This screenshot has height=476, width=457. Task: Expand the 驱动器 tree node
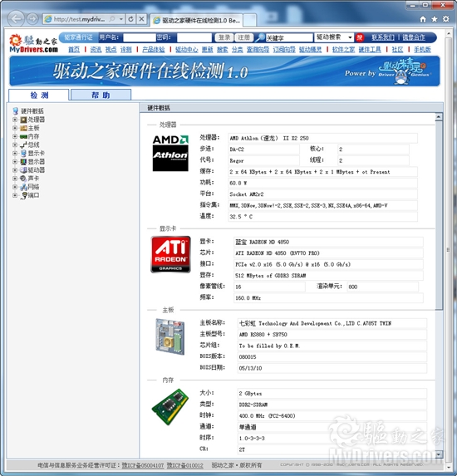pos(15,170)
